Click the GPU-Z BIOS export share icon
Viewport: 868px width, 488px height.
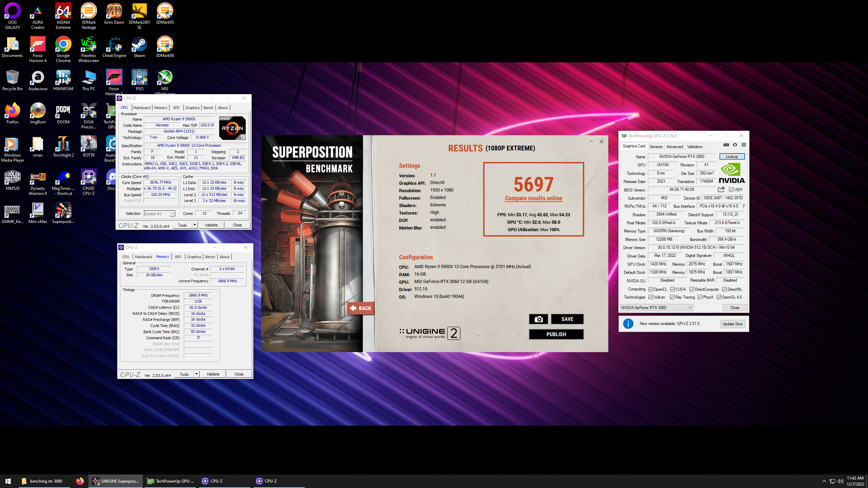tap(721, 189)
